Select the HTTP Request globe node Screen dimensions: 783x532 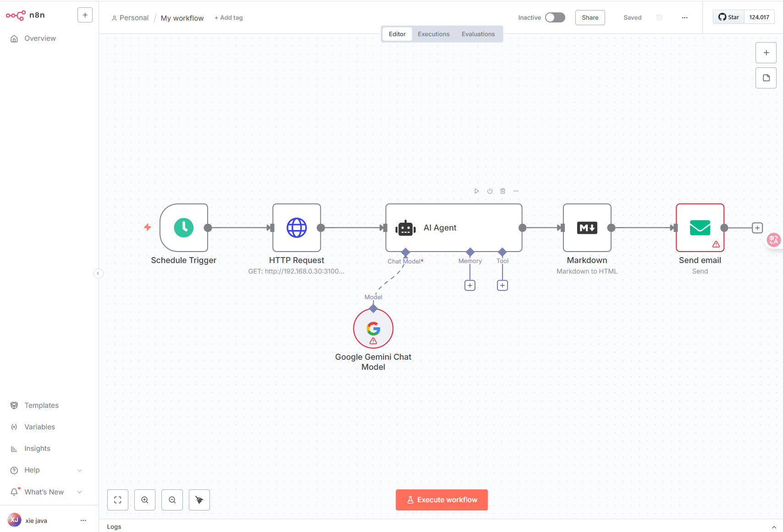297,228
